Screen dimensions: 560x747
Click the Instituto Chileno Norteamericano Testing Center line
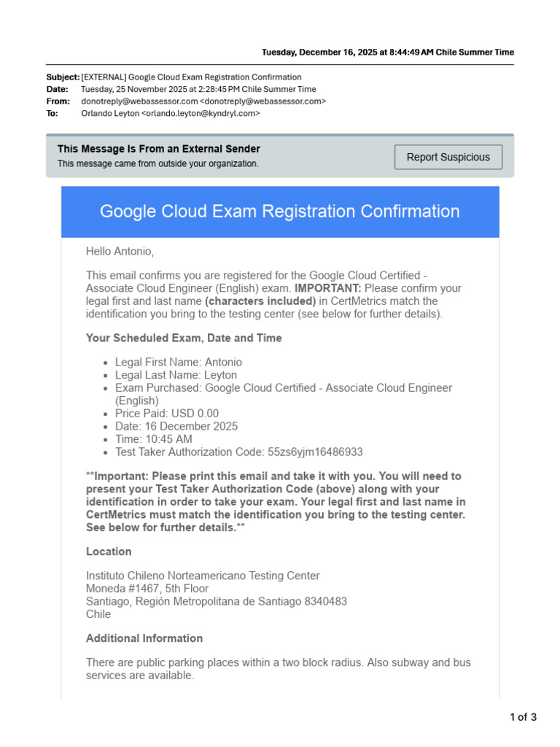pos(203,576)
